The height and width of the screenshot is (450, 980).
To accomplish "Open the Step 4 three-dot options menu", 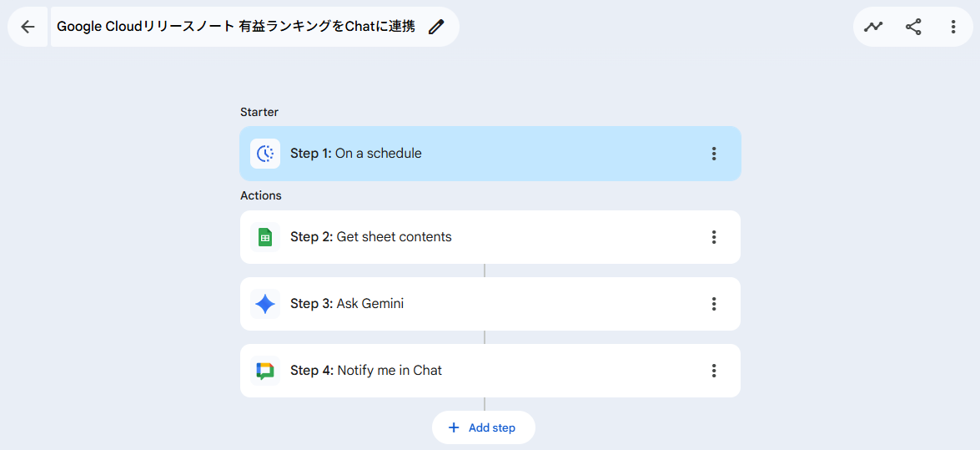I will 714,371.
